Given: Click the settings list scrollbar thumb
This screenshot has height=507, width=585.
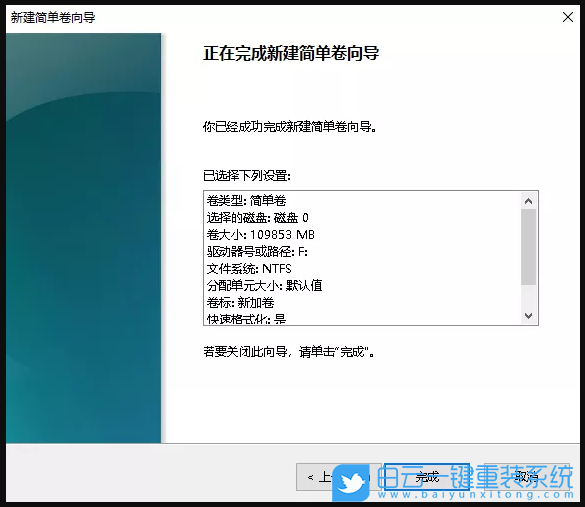Looking at the screenshot, I should point(528,247).
